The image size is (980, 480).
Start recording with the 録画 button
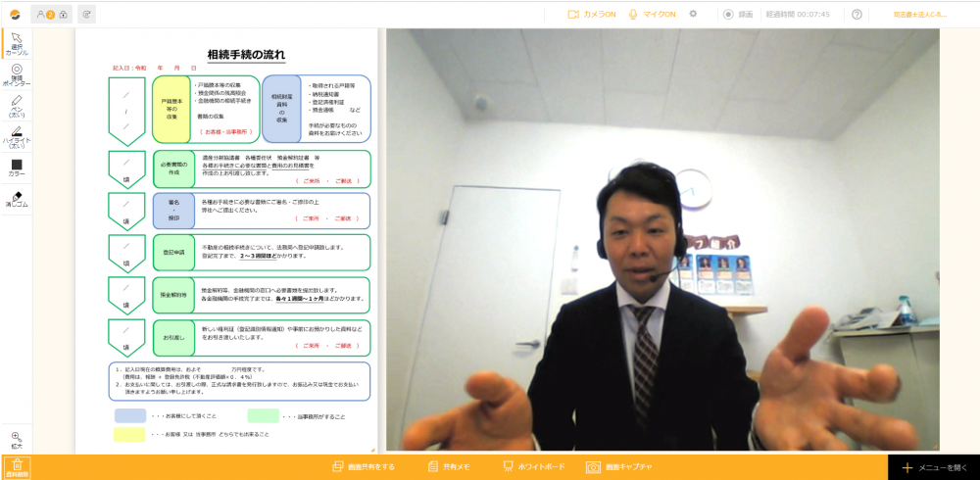(x=738, y=15)
